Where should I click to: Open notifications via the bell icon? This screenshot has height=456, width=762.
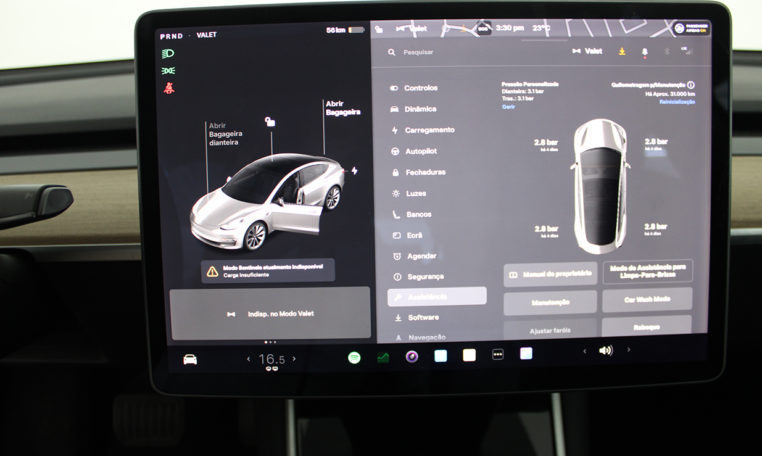(644, 52)
